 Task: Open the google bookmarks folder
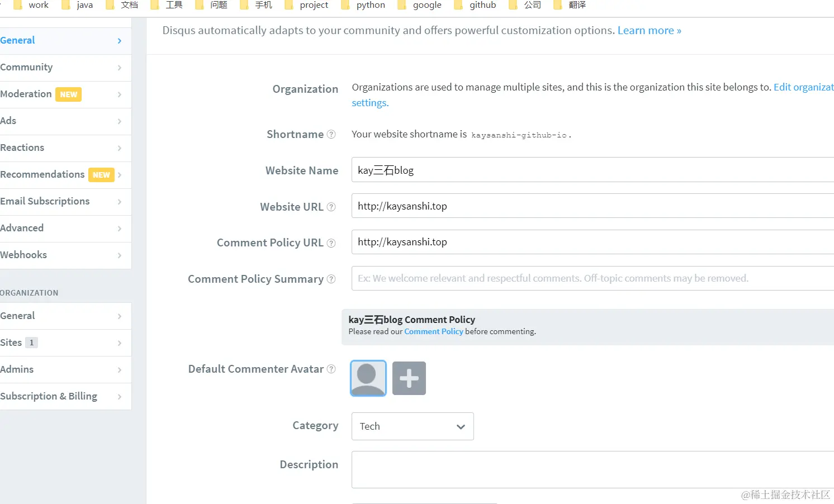(420, 5)
